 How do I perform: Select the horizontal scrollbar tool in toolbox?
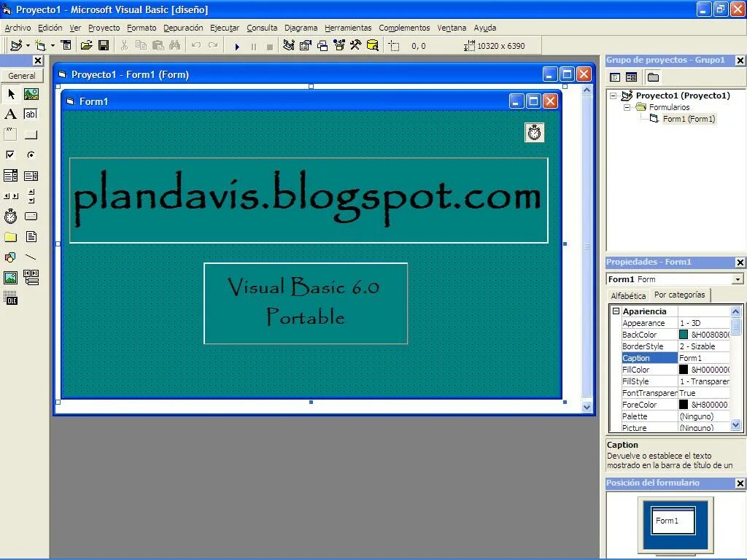(x=11, y=195)
